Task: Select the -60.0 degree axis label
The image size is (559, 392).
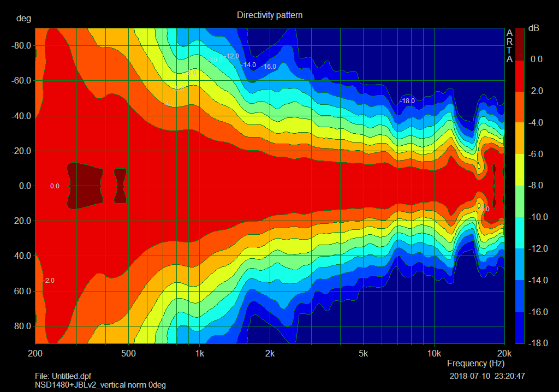Action: click(21, 81)
